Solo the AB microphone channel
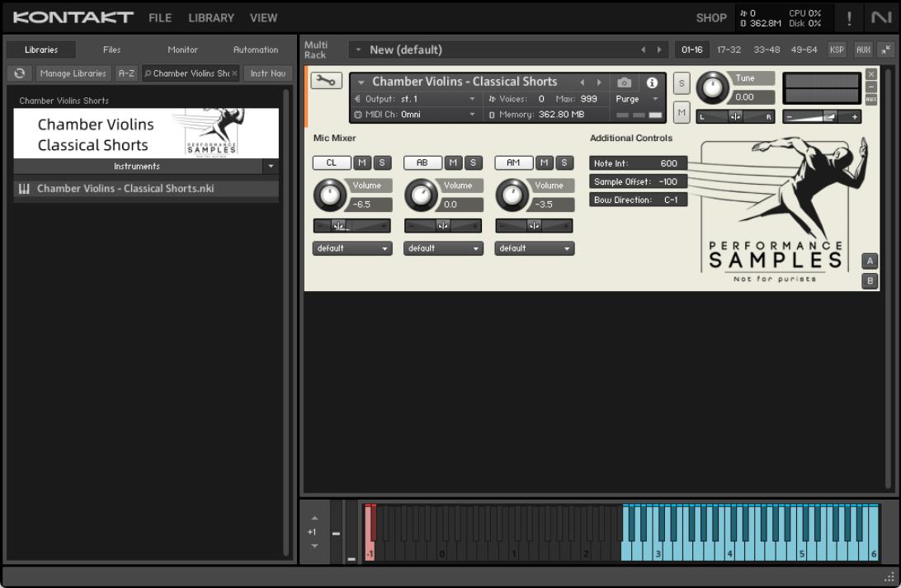Image resolution: width=901 pixels, height=588 pixels. tap(474, 163)
